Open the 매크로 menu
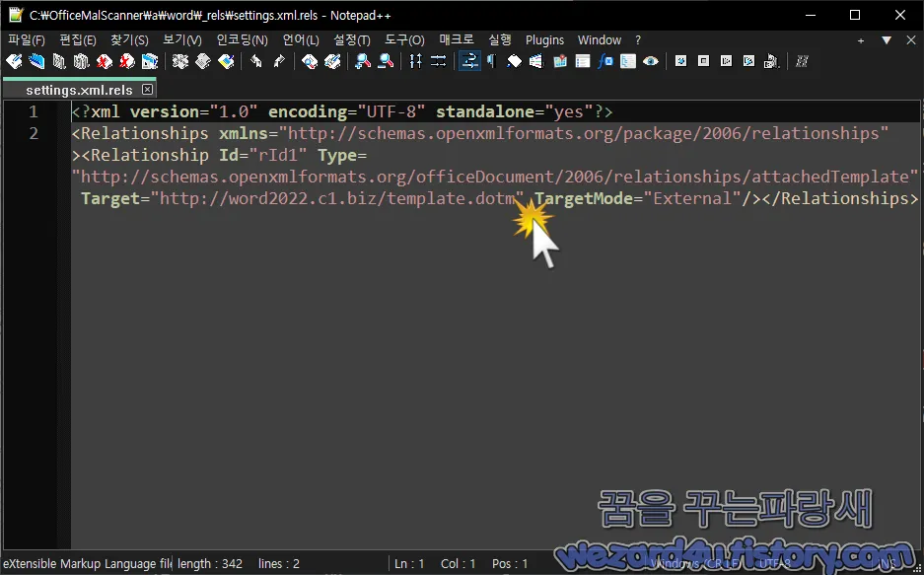 coord(457,40)
